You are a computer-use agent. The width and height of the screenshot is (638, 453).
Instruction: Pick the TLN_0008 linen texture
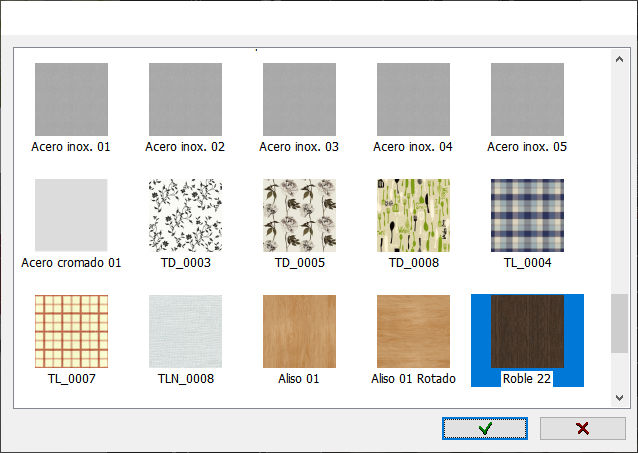(x=185, y=331)
